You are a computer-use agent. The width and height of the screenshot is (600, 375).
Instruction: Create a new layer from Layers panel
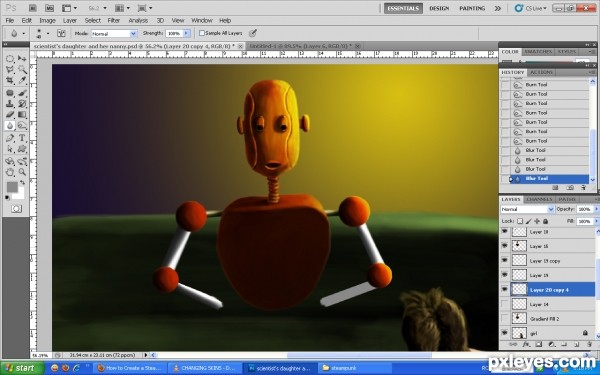(576, 344)
